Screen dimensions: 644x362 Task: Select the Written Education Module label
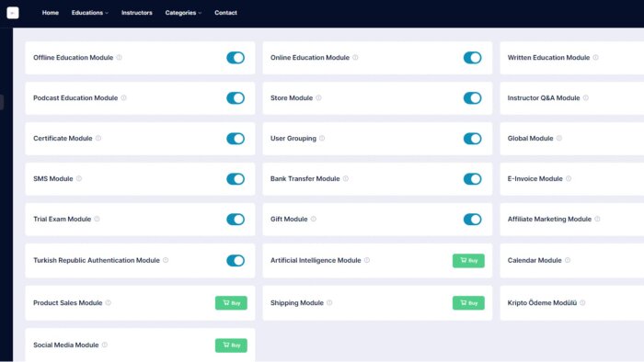(x=548, y=57)
